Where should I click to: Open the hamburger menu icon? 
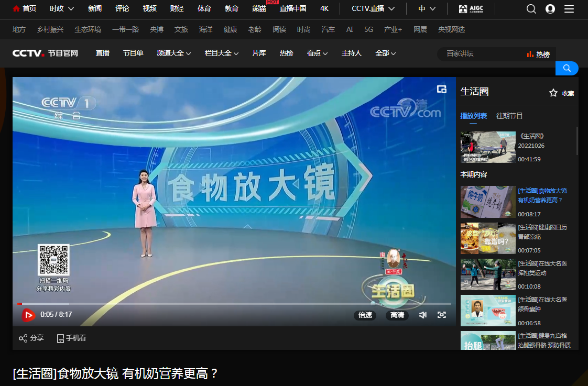(x=569, y=8)
